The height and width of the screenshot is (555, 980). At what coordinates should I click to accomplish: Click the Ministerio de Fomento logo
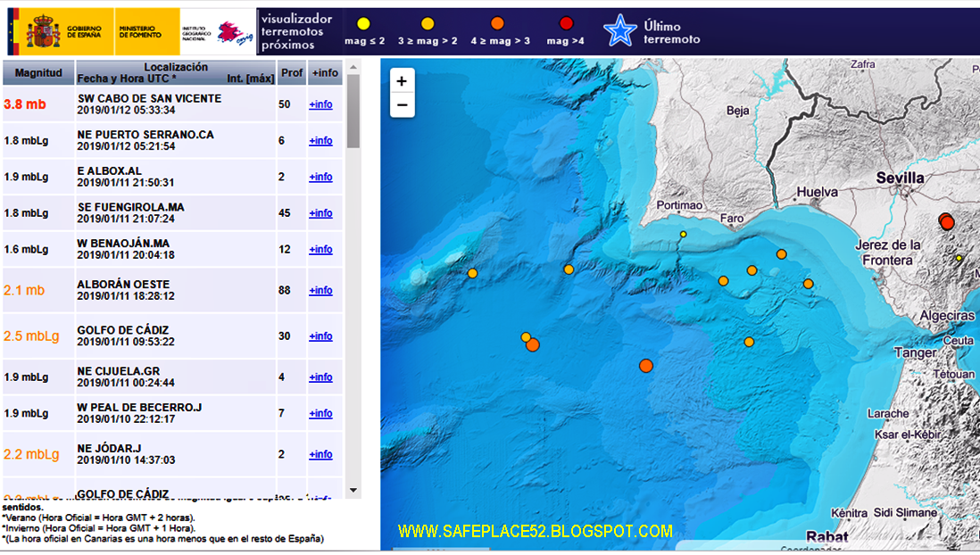pos(147,31)
